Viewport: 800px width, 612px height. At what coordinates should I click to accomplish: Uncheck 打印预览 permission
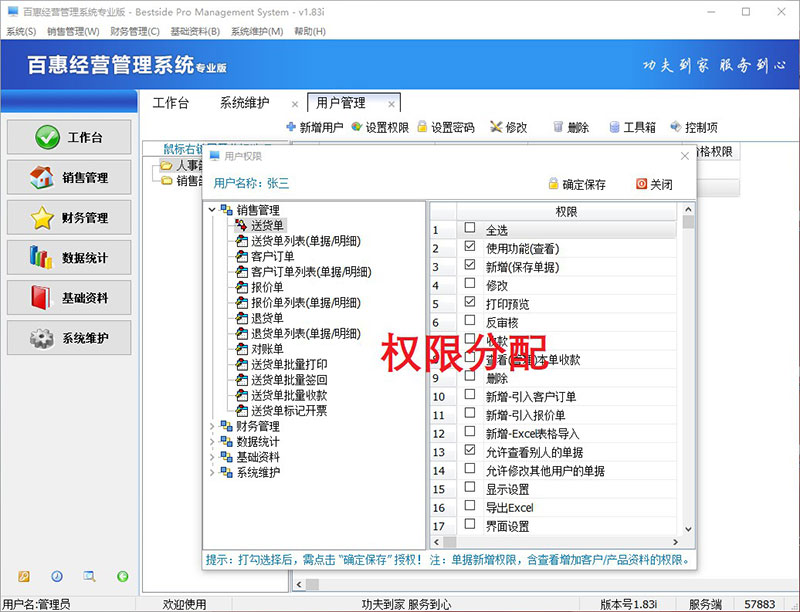point(470,301)
